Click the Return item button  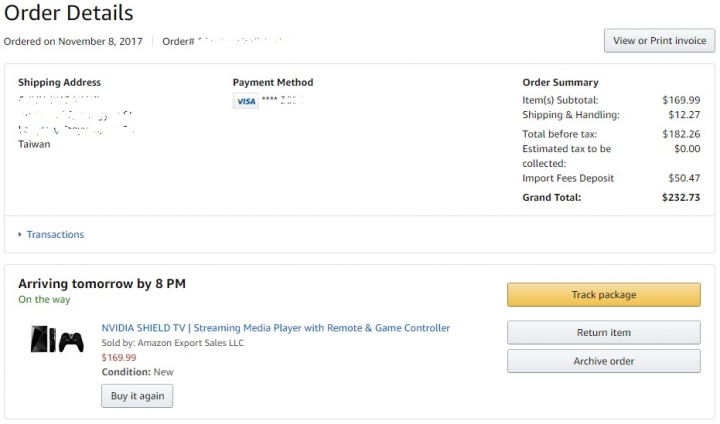[x=604, y=332]
